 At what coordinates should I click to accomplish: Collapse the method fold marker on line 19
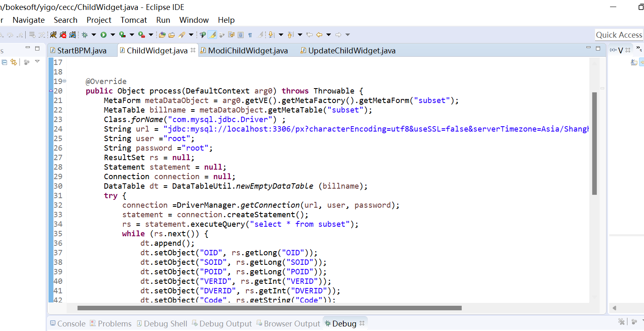64,81
